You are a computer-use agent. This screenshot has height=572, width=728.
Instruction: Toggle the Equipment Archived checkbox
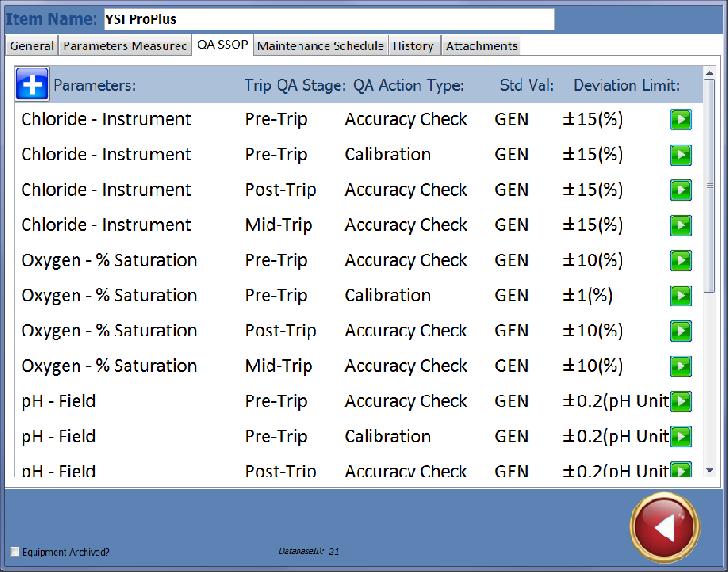[x=15, y=552]
